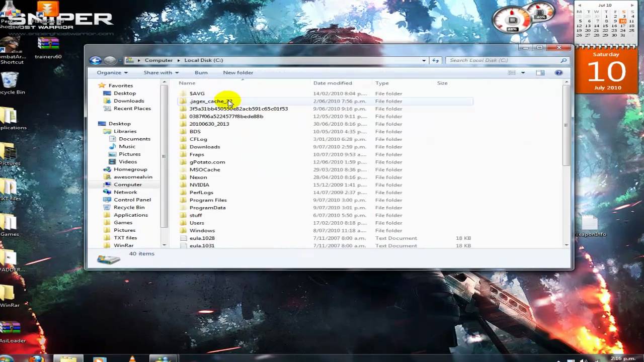Click the Change your view icon
Image resolution: width=644 pixels, height=362 pixels.
tap(512, 72)
